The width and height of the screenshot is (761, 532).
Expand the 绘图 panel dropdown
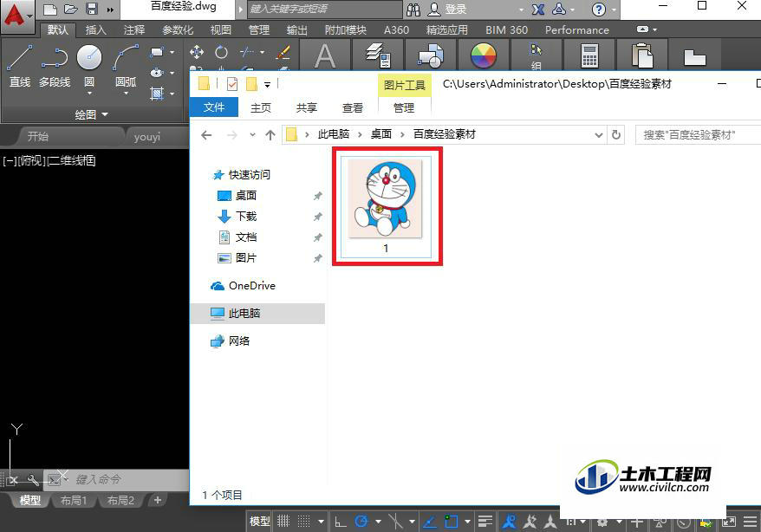91,115
